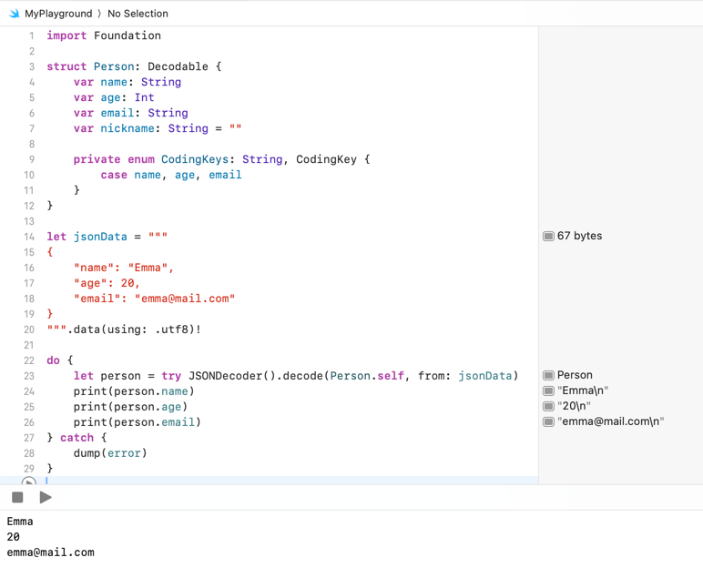
Task: Open the No Selection jump bar item
Action: click(x=138, y=14)
